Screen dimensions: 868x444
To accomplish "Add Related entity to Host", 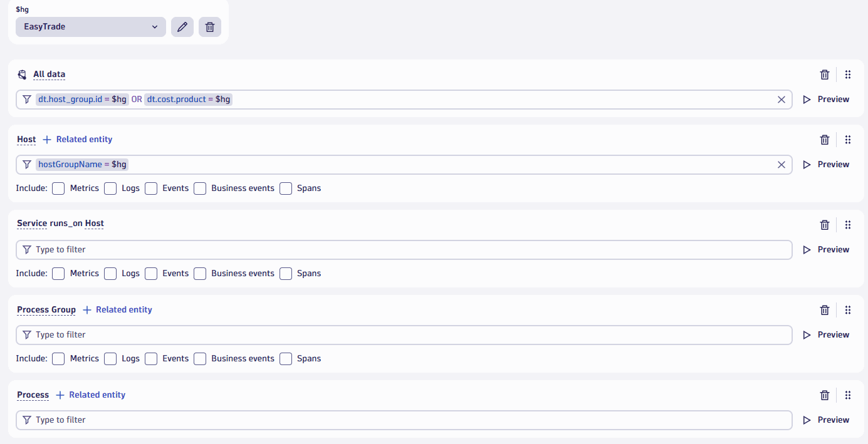I will [78, 140].
